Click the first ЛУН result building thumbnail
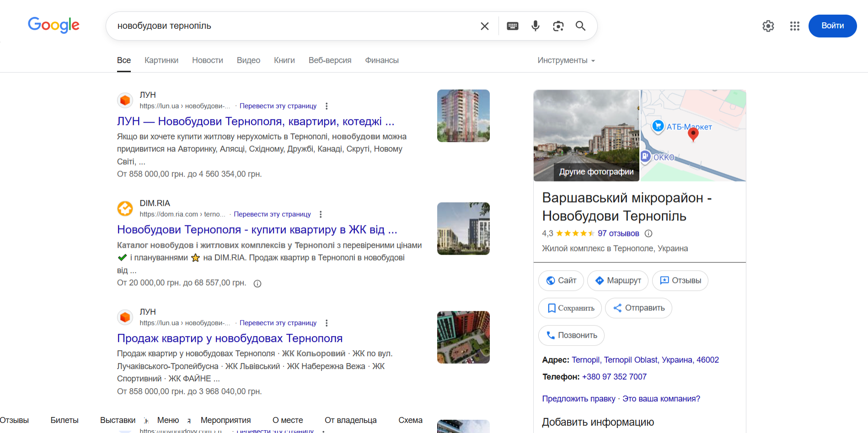Viewport: 868px width, 433px height. tap(463, 116)
